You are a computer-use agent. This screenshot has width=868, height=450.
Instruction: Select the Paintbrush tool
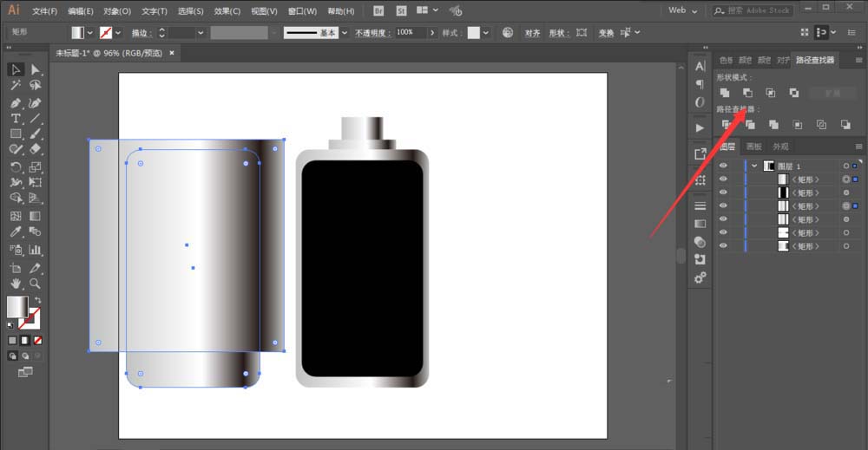click(x=36, y=134)
